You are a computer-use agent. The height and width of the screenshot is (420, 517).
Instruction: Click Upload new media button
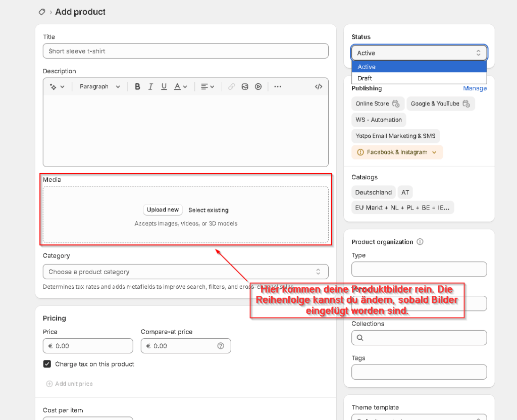click(163, 209)
